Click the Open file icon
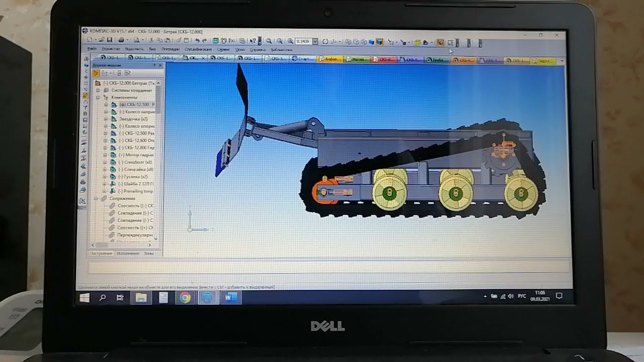Screen dimensions: 644x362 tap(102, 40)
